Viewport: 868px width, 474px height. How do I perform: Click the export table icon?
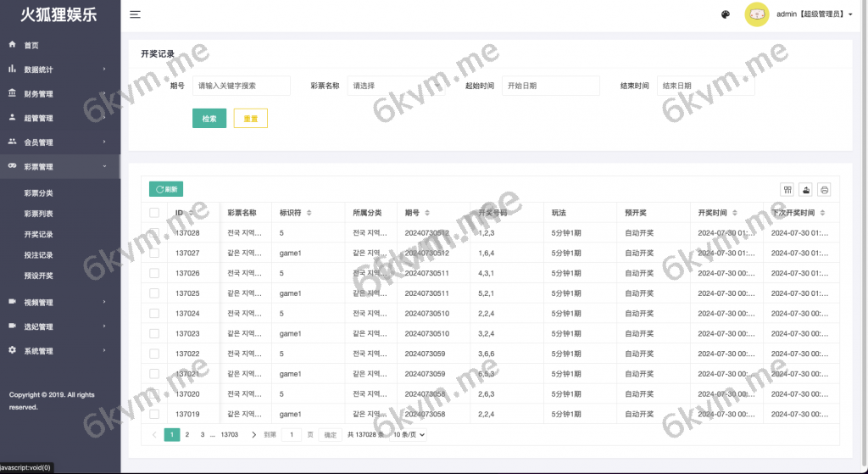[x=805, y=190]
